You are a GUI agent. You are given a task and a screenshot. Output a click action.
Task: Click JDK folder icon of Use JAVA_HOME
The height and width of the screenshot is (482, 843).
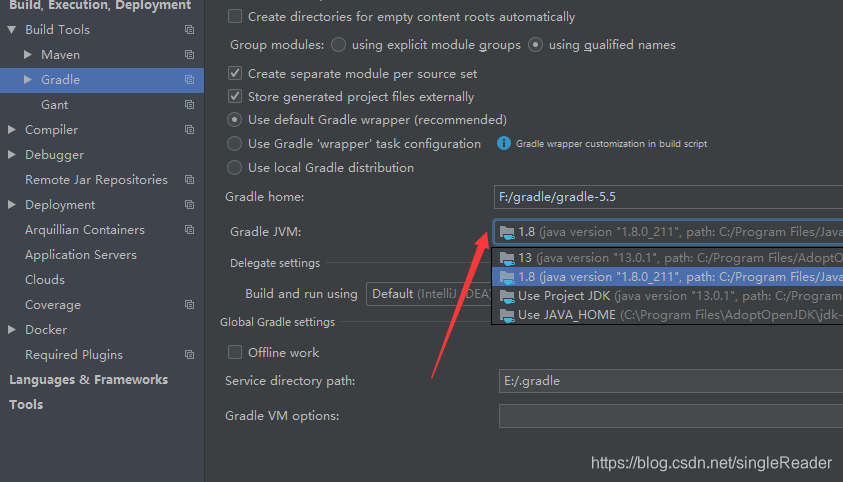tap(507, 315)
